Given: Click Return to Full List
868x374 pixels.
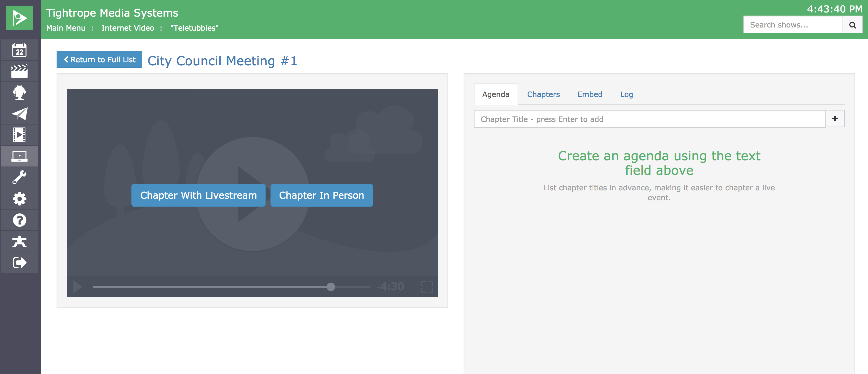Looking at the screenshot, I should [x=99, y=59].
